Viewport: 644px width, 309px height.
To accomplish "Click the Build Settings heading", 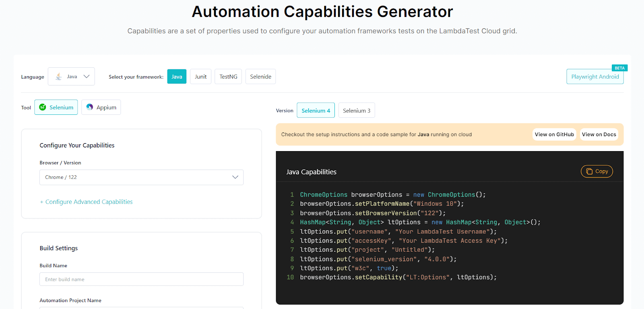I will pyautogui.click(x=59, y=248).
